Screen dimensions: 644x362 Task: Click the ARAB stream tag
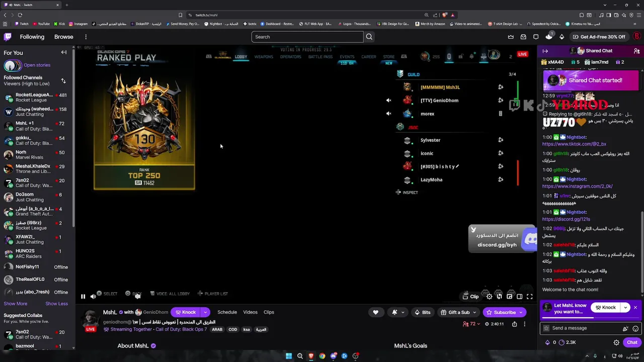point(217,330)
